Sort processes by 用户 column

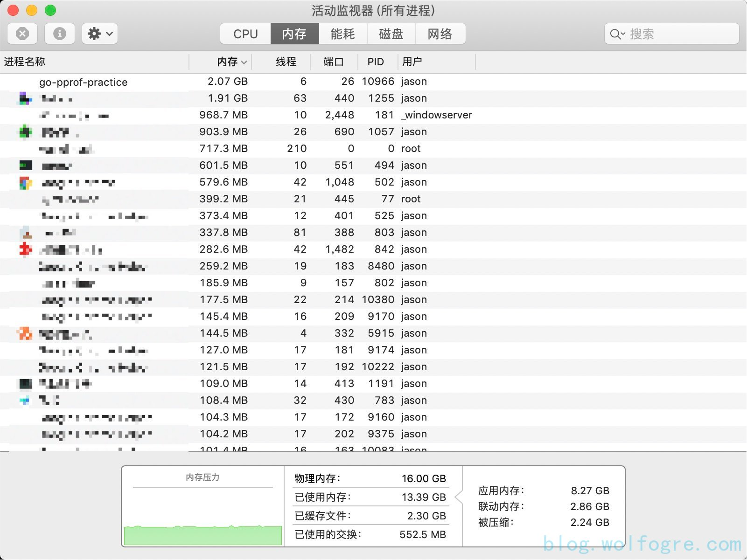click(412, 62)
